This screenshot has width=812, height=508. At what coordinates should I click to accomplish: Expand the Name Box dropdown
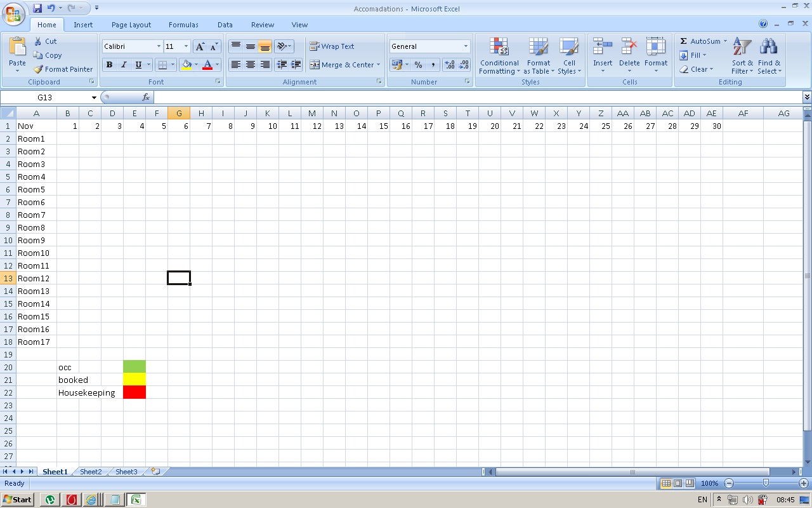94,97
